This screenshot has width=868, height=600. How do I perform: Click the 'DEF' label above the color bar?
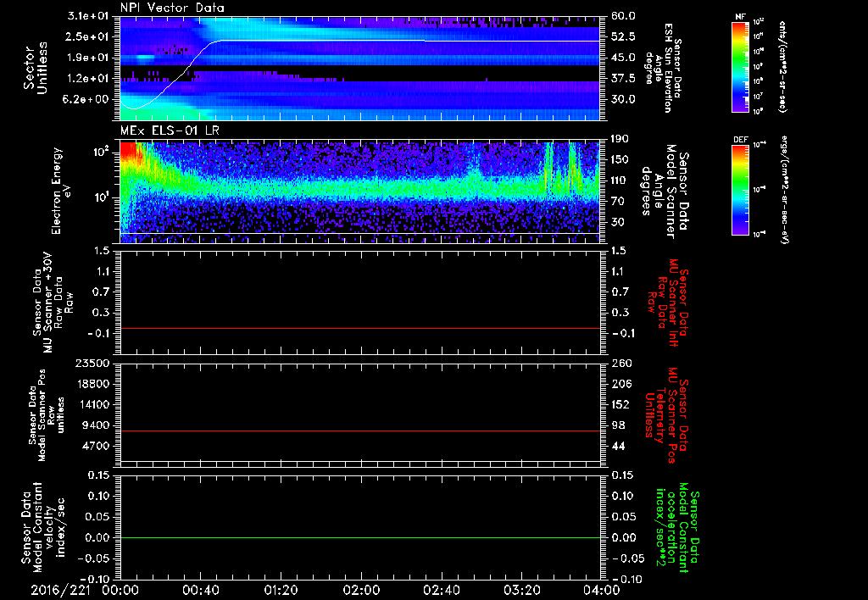coord(741,140)
